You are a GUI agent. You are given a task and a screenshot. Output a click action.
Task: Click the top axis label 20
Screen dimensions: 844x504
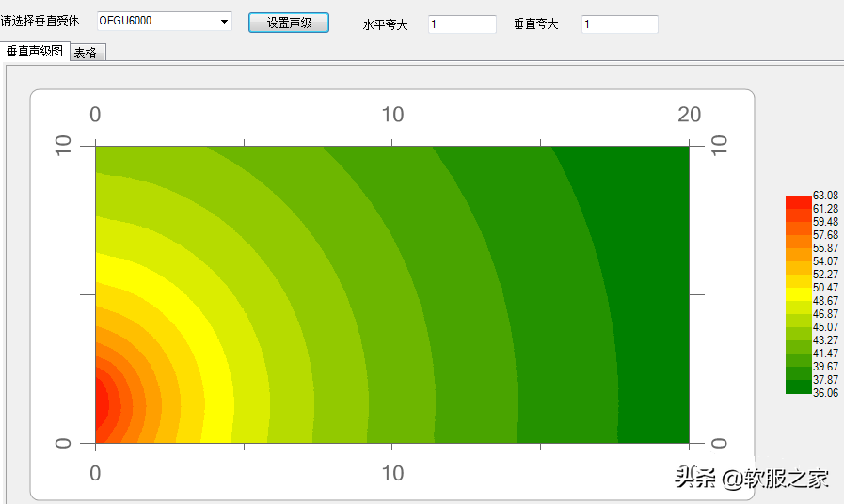(x=689, y=115)
